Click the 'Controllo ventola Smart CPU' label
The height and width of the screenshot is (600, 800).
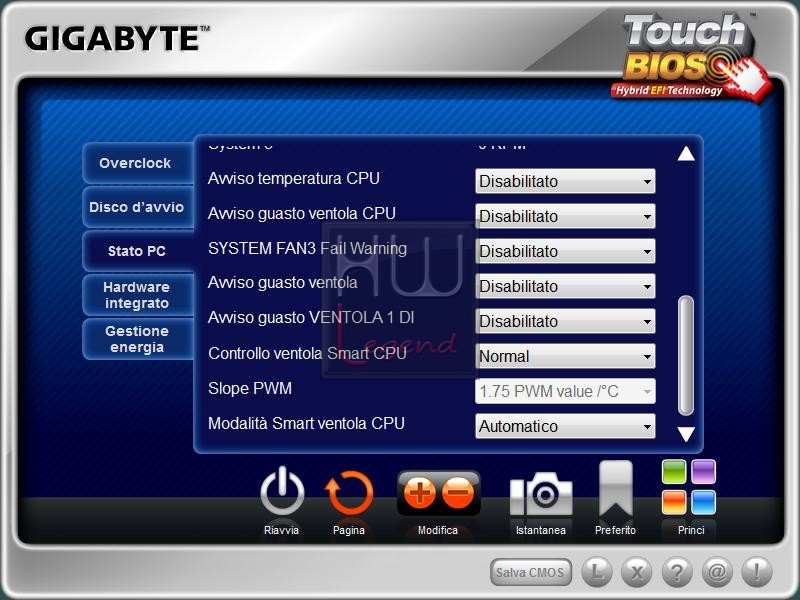[x=307, y=353]
